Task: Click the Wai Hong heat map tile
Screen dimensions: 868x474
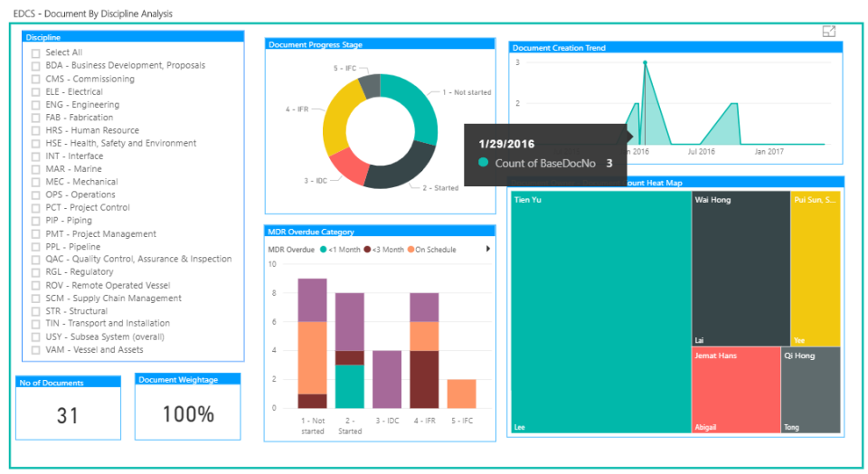Action: tap(741, 269)
